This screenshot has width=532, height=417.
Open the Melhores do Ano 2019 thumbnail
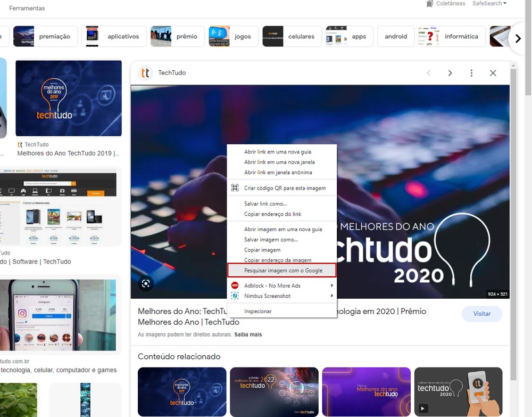(69, 99)
